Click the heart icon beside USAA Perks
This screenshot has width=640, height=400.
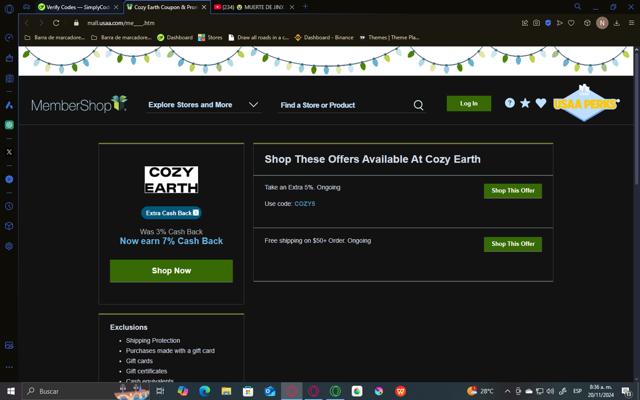(x=541, y=103)
